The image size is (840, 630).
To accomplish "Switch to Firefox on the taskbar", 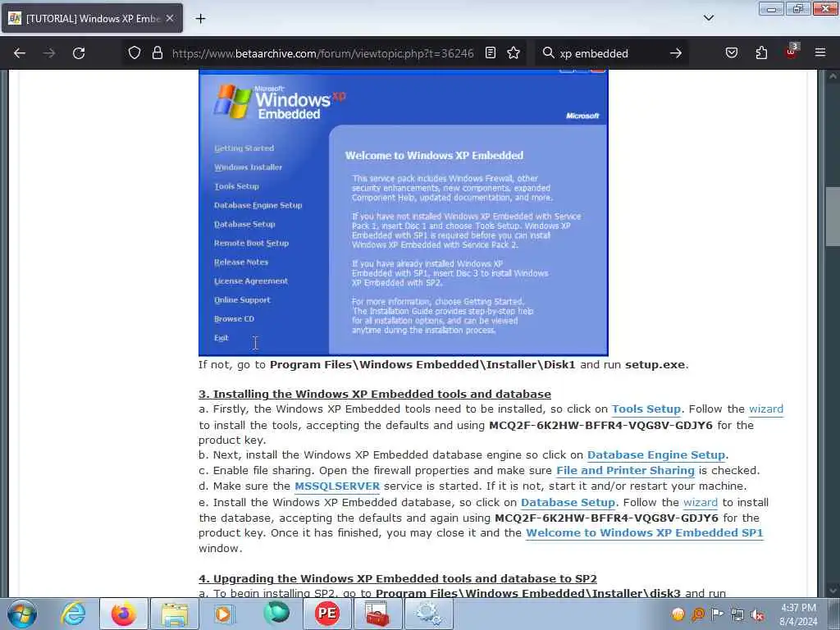I will pos(124,614).
